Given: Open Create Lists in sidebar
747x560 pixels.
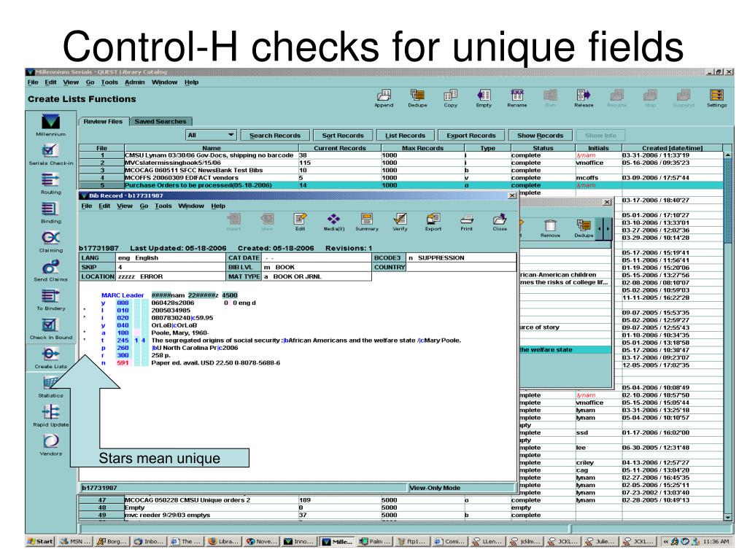Looking at the screenshot, I should point(50,358).
